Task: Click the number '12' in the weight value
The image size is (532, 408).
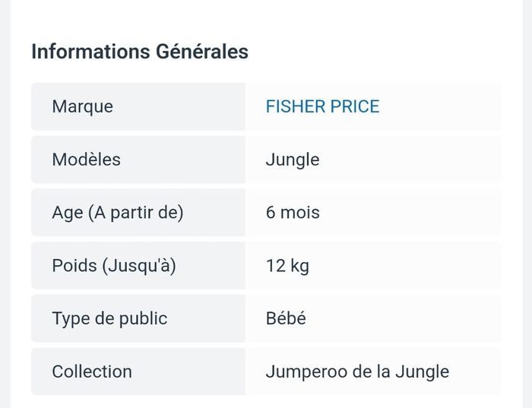Action: (274, 266)
